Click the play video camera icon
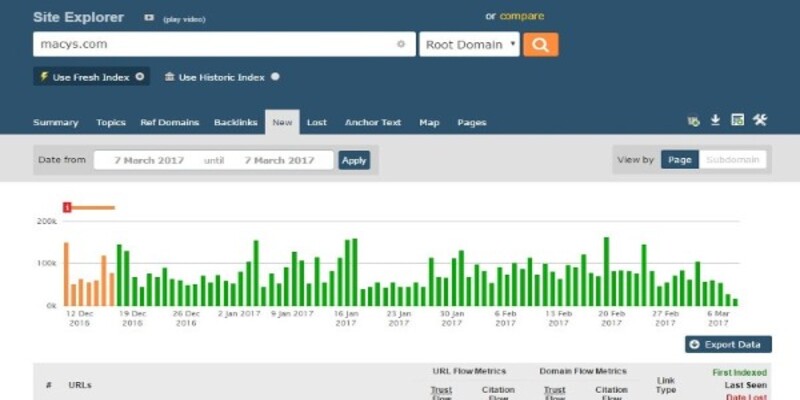The image size is (800, 400). 149,18
